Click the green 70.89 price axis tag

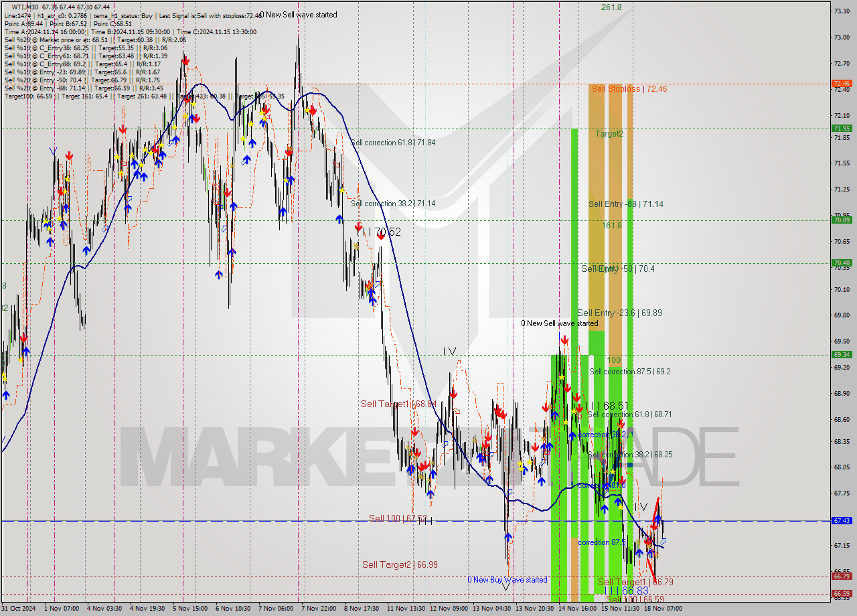[842, 220]
